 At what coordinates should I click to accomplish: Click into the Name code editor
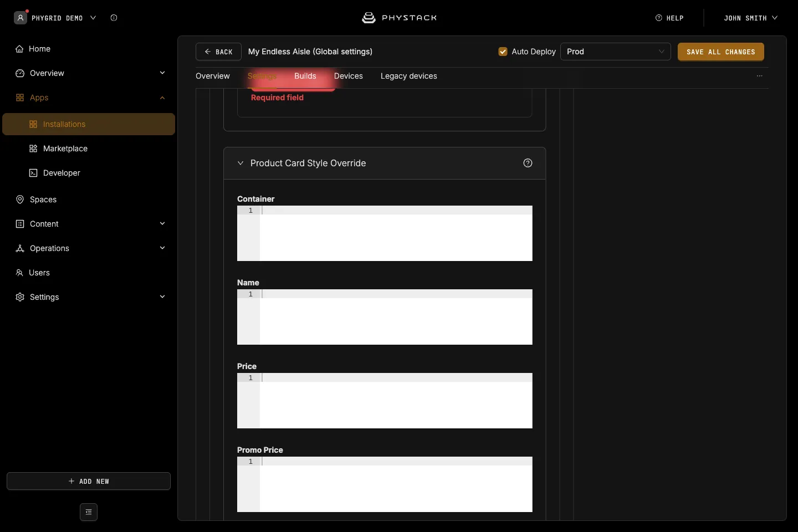click(385, 317)
